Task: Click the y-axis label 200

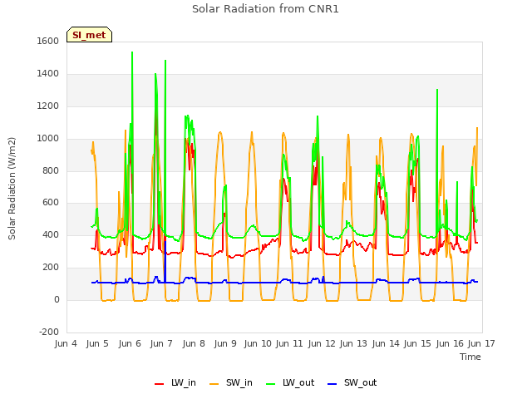Action: click(x=51, y=268)
